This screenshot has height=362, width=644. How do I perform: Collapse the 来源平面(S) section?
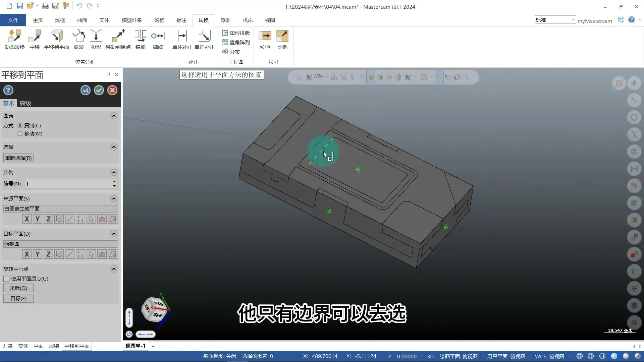coord(114,199)
